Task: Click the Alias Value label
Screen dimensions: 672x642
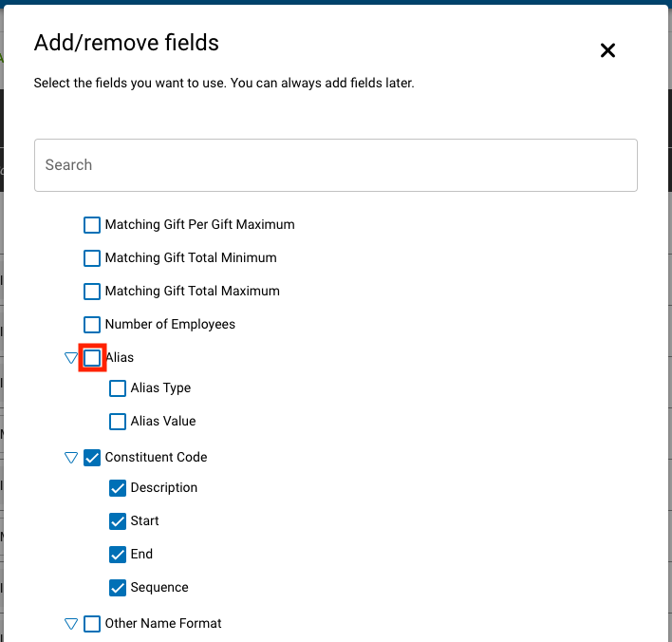Action: 163,421
